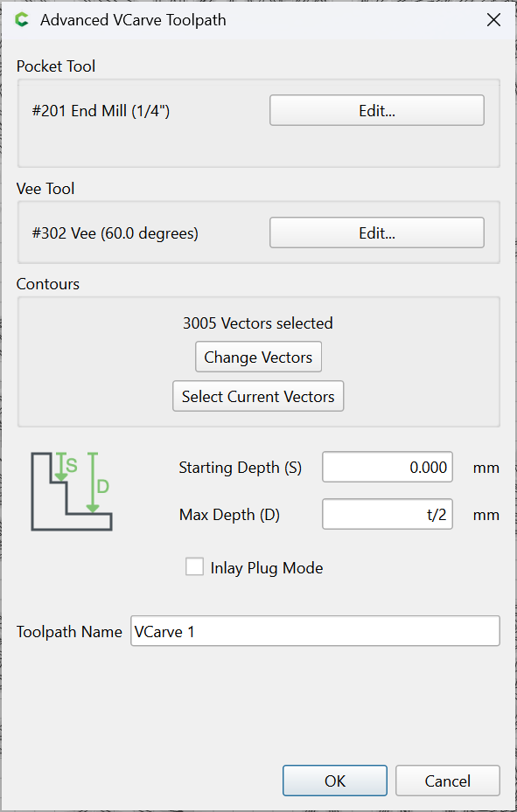This screenshot has width=517, height=812.
Task: Click the Change Vectors button
Action: point(258,357)
